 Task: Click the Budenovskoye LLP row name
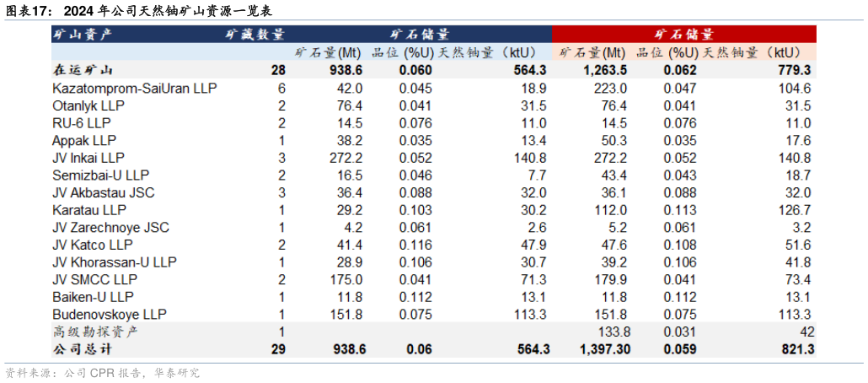(x=110, y=315)
